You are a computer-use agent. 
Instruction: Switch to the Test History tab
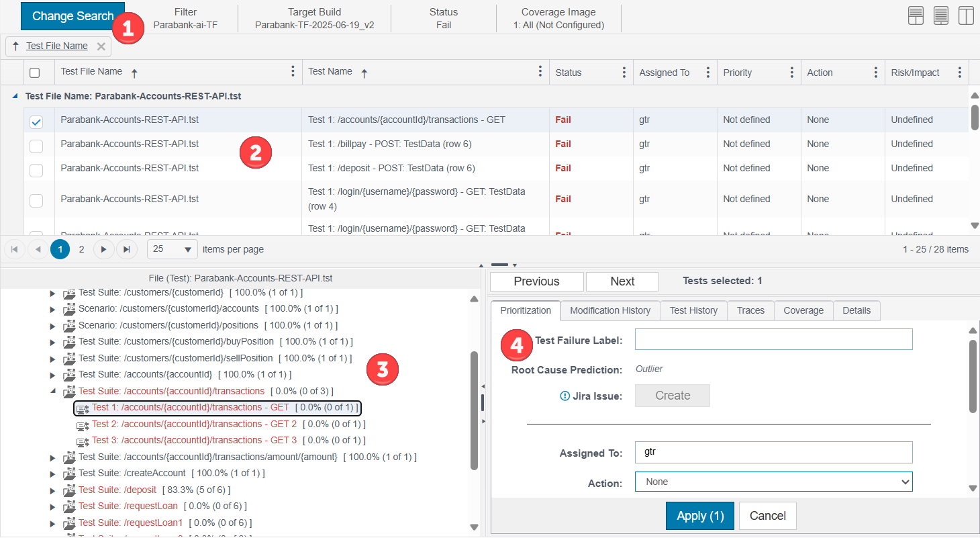tap(693, 310)
